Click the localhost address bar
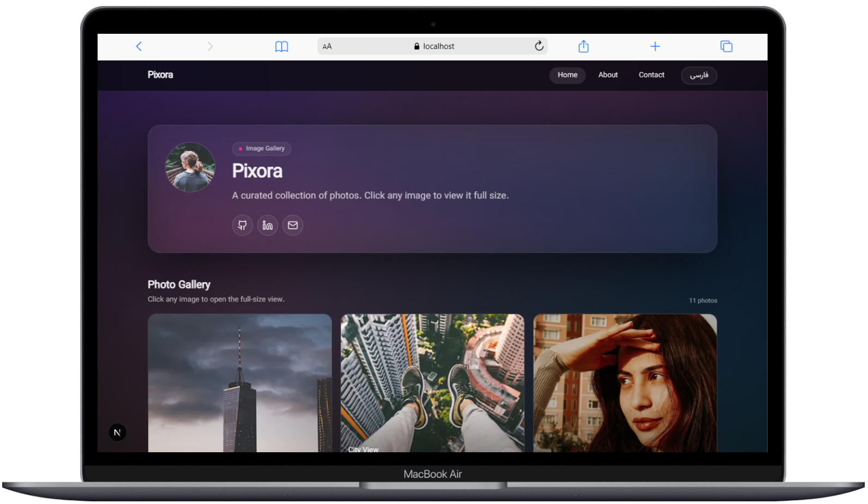Viewport: 868px width, 504px height. [x=432, y=46]
